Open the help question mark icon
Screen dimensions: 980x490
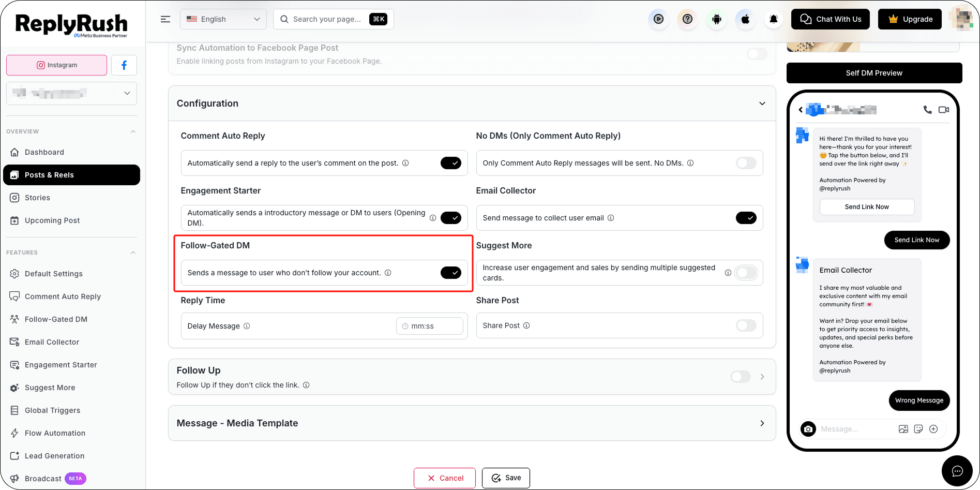[687, 19]
